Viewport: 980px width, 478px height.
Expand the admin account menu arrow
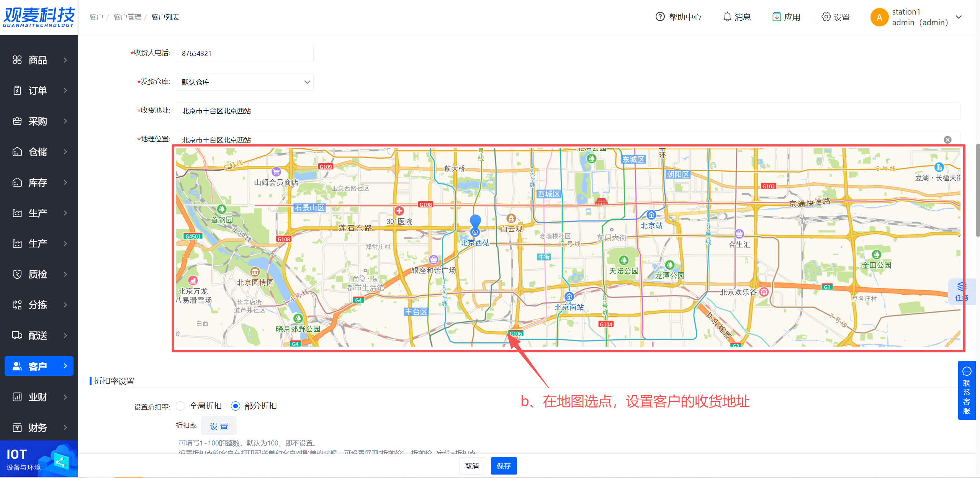point(959,17)
